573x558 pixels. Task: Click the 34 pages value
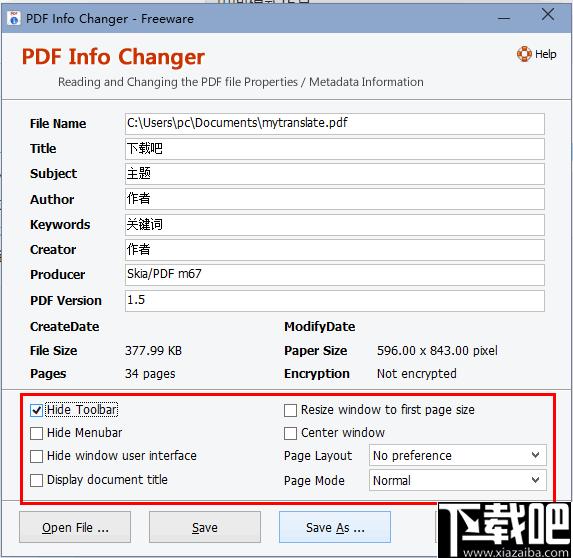coord(150,374)
